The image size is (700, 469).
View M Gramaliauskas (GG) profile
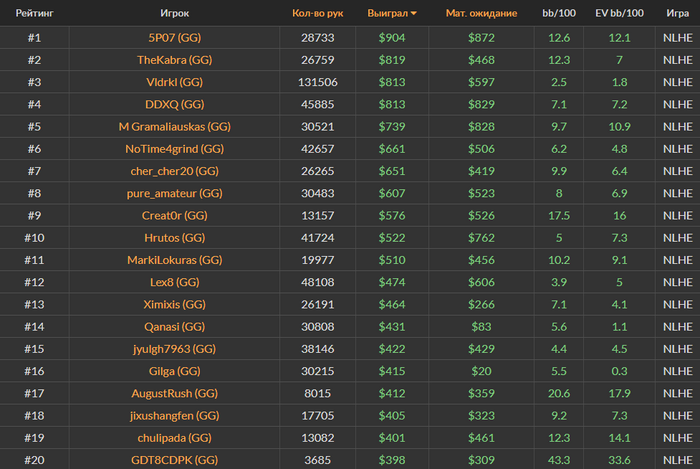coord(175,126)
